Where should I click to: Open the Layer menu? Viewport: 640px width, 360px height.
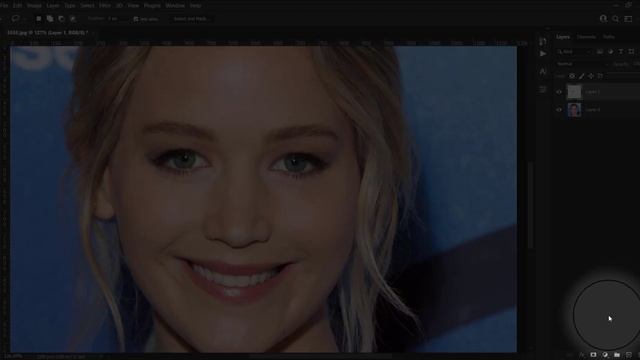coord(53,6)
